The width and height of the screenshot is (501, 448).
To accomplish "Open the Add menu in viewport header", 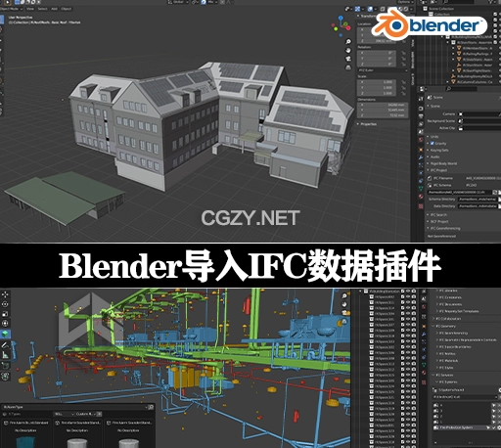I will [55, 9].
